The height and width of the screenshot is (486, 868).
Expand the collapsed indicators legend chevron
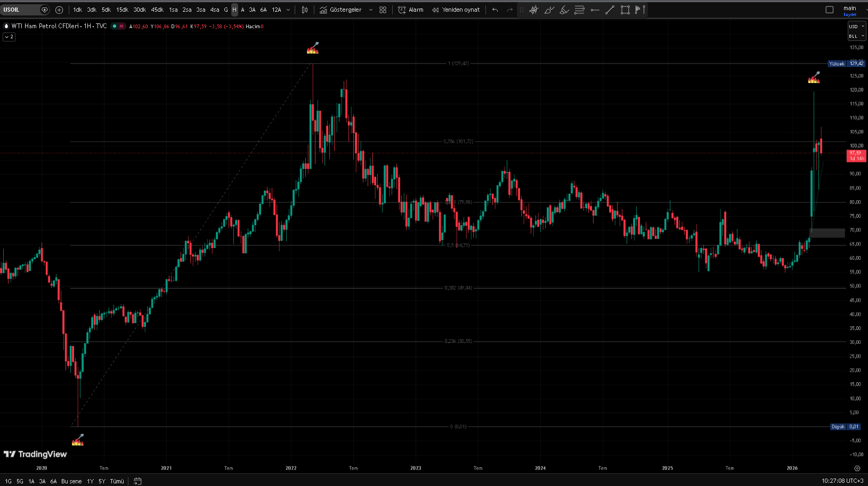point(9,37)
